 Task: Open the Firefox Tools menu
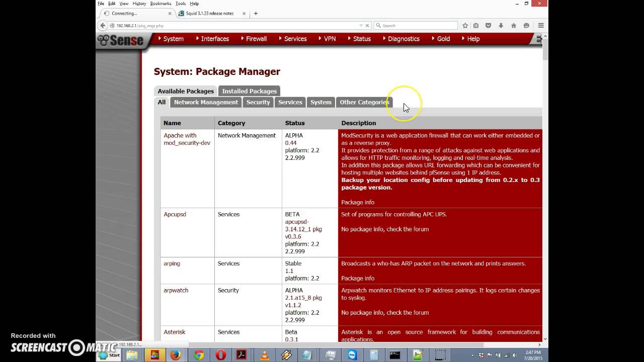coord(181,4)
